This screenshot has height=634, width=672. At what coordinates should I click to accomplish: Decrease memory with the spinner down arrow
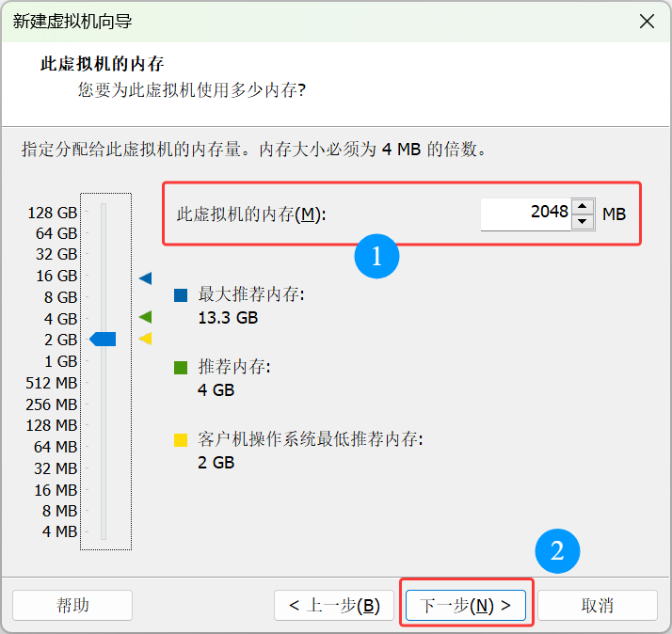[582, 221]
